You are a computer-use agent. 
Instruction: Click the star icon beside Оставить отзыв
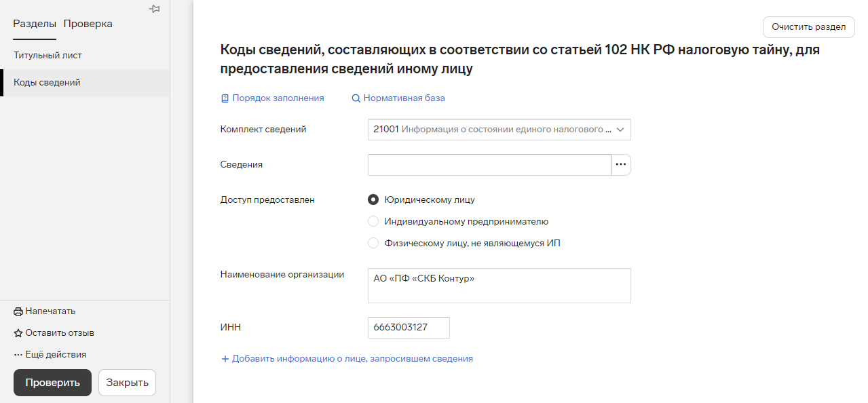18,333
